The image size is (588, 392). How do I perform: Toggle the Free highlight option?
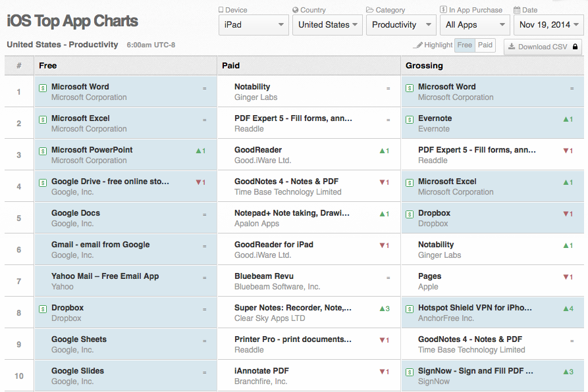click(x=465, y=45)
